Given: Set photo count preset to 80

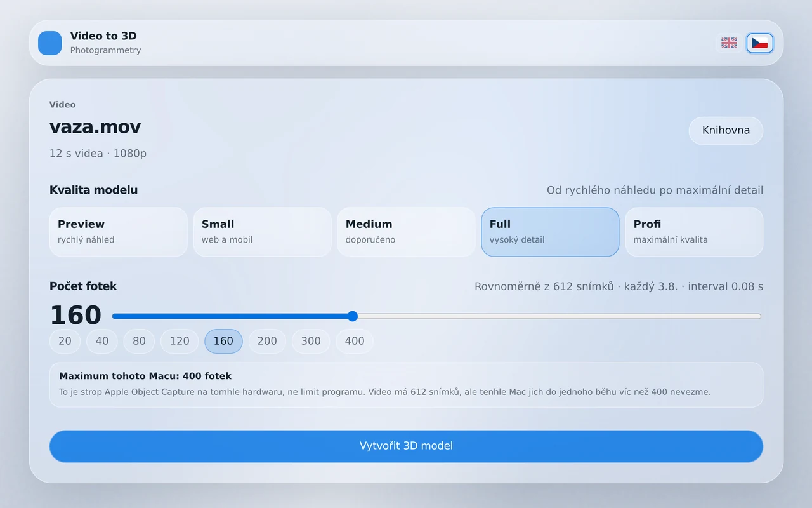Looking at the screenshot, I should tap(139, 341).
